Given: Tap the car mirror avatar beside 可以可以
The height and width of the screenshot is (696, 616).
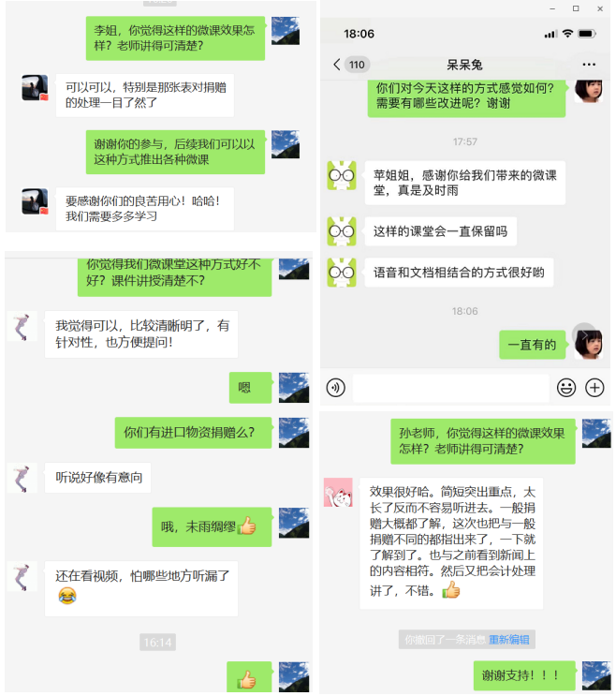Looking at the screenshot, I should [35, 88].
